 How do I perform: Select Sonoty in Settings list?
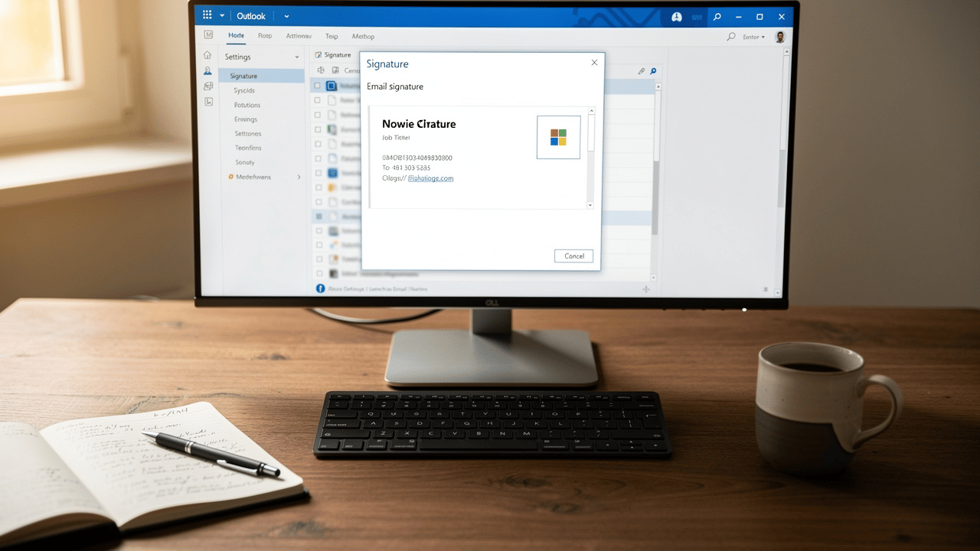[x=245, y=162]
